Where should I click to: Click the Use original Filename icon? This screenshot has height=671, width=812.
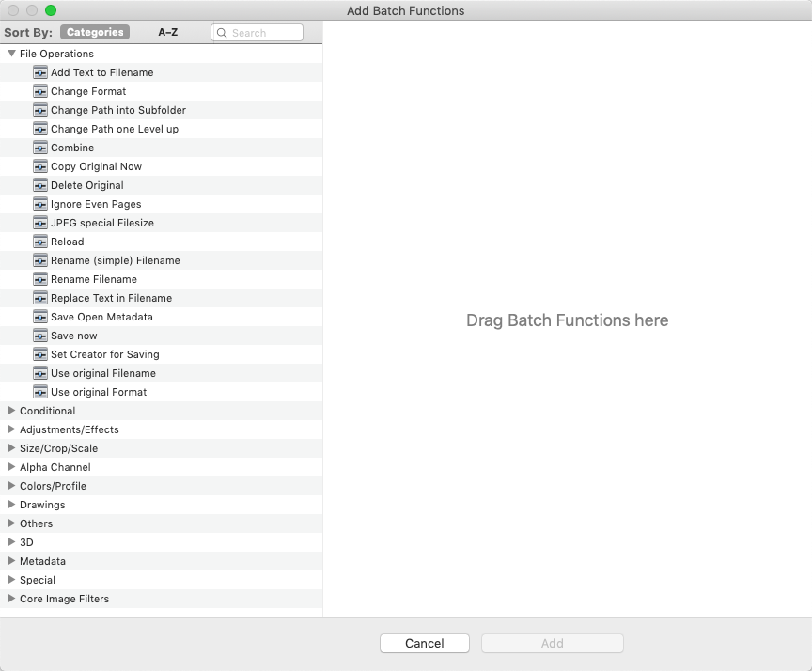coord(39,373)
